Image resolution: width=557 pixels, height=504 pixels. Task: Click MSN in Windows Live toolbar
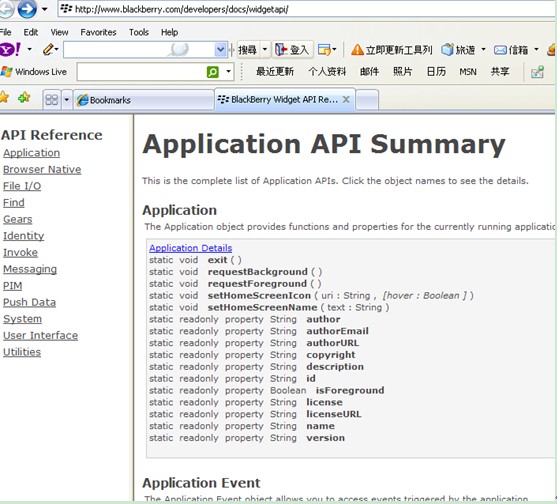(467, 72)
